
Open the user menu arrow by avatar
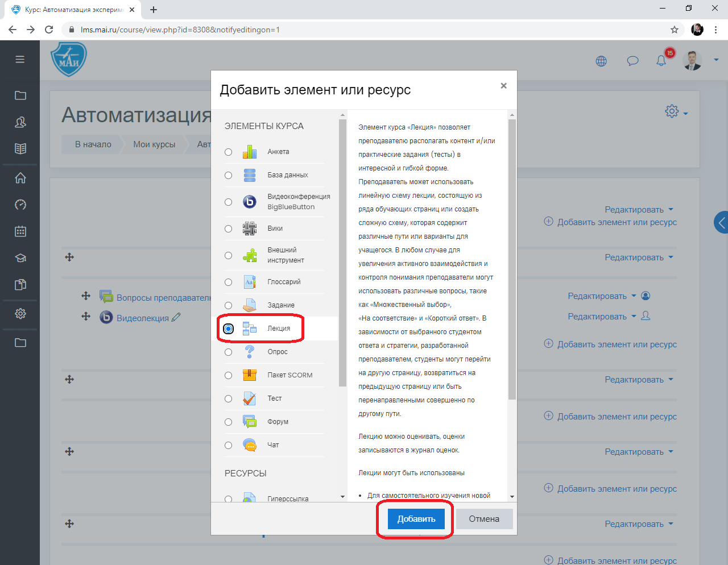[716, 60]
